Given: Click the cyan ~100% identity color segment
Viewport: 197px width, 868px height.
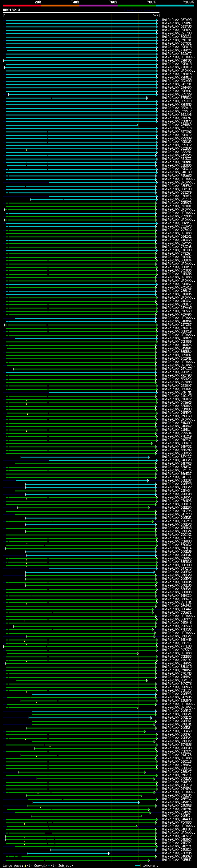Looking at the screenshot, I should pyautogui.click(x=175, y=6).
